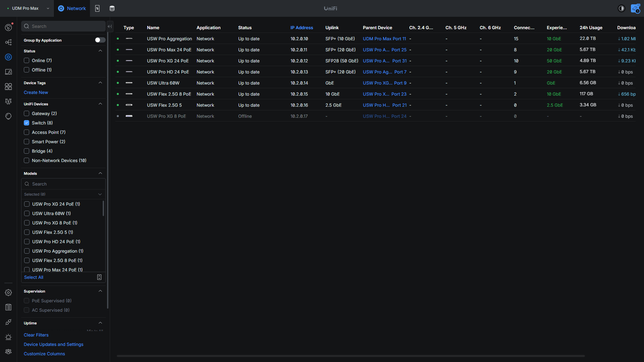Open the Client Devices sidebar icon
This screenshot has height=362, width=644.
tap(8, 72)
